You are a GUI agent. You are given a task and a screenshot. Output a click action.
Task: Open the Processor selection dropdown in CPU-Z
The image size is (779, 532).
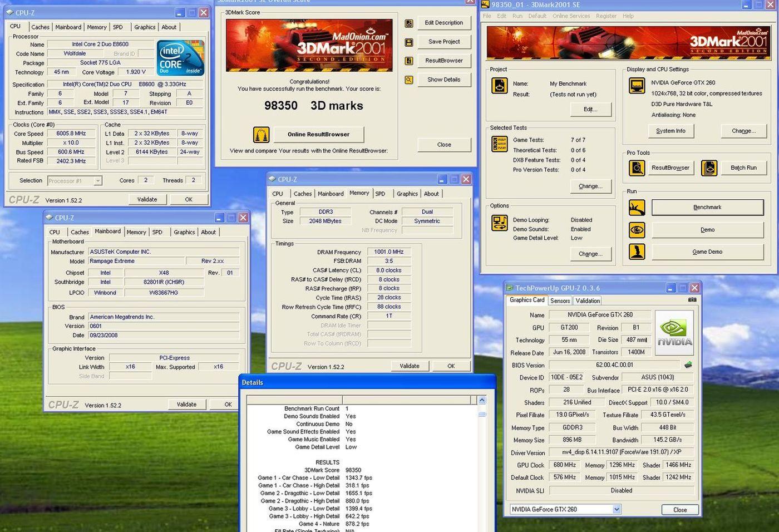click(98, 181)
